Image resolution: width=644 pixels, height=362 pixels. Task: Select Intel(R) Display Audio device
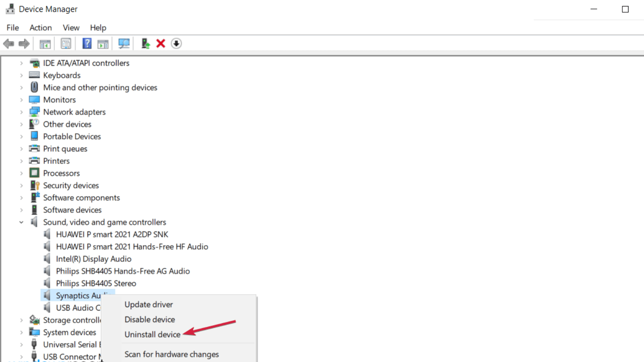coord(94,259)
